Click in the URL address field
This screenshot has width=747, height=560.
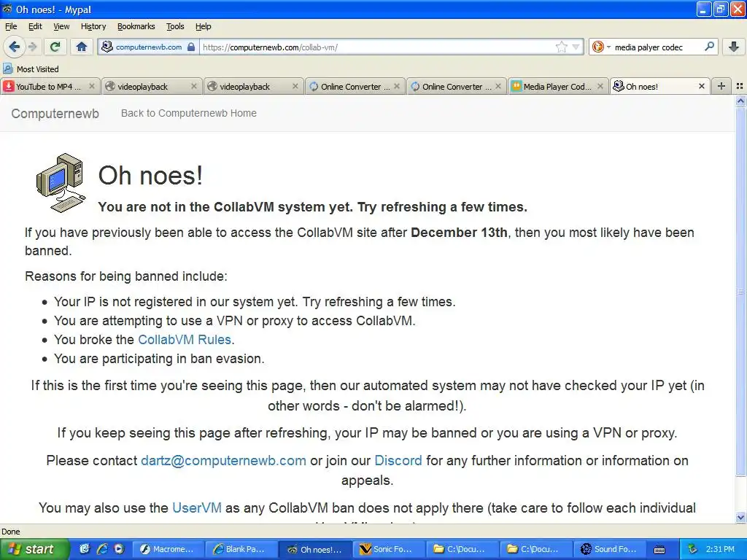376,47
